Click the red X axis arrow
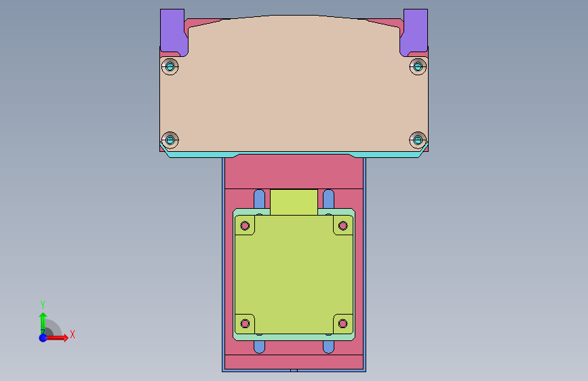588x381 pixels. coord(57,338)
